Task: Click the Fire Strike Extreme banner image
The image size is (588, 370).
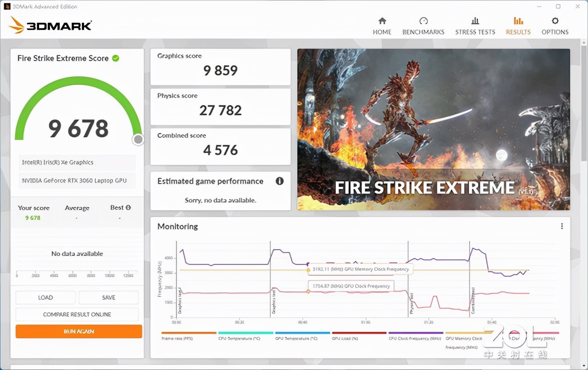Action: (433, 129)
